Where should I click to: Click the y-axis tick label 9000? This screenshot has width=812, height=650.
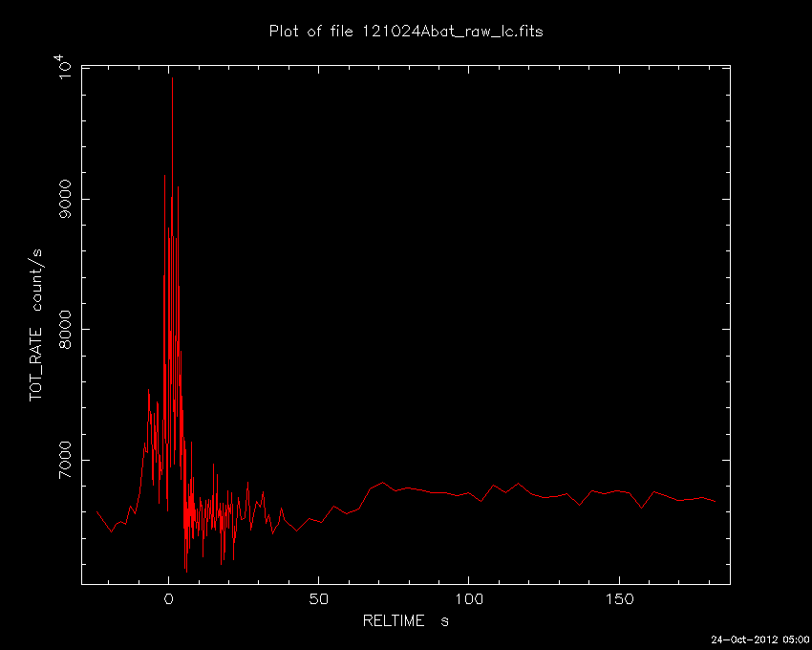(65, 199)
